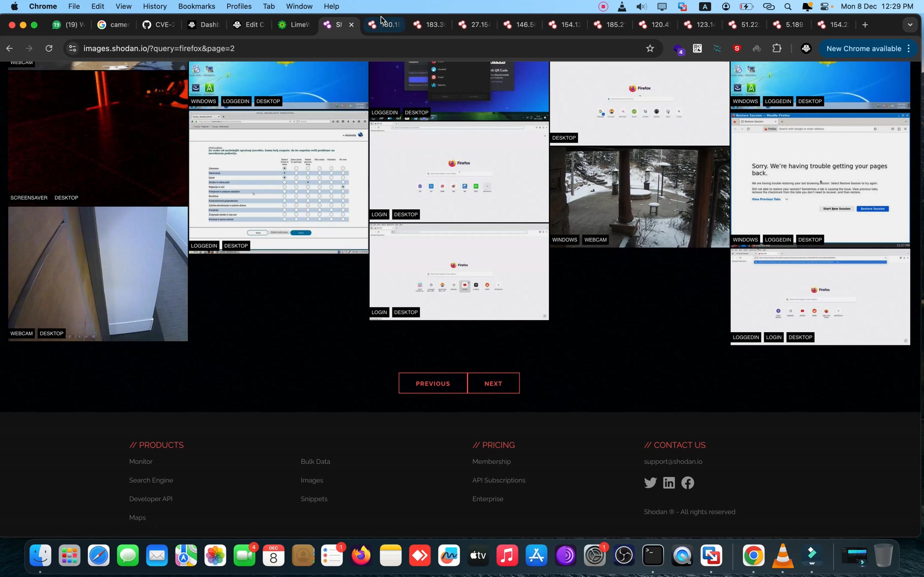The width and height of the screenshot is (924, 577).
Task: Open the Bookmarks menu
Action: pyautogui.click(x=196, y=7)
